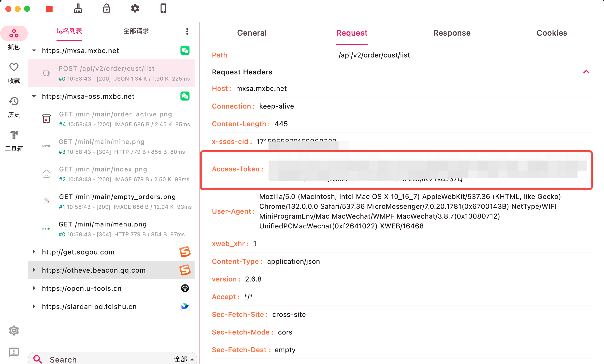Switch to the Response tab
604x364 pixels.
click(x=452, y=33)
